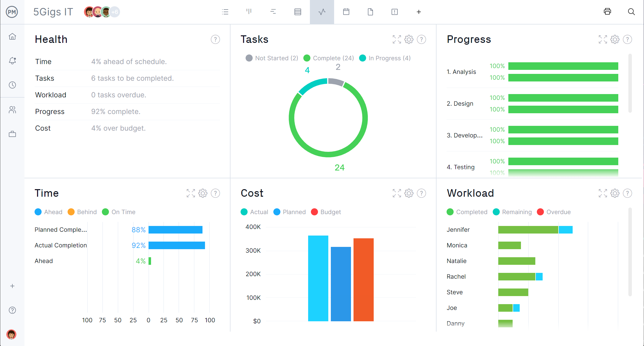Click the portfolio/briefcase icon in sidebar

point(12,134)
